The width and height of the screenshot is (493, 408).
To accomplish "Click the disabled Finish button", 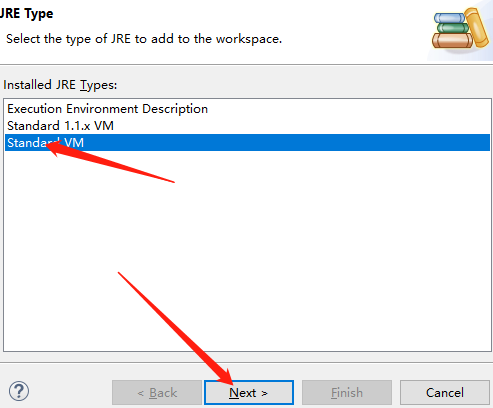I will click(347, 392).
